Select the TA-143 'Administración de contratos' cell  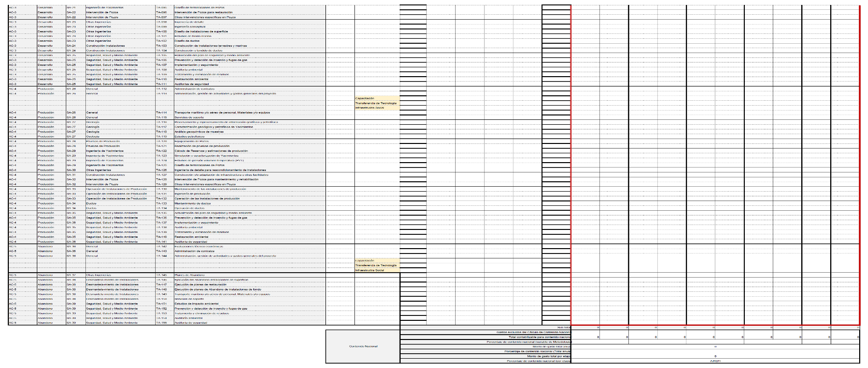(x=194, y=251)
